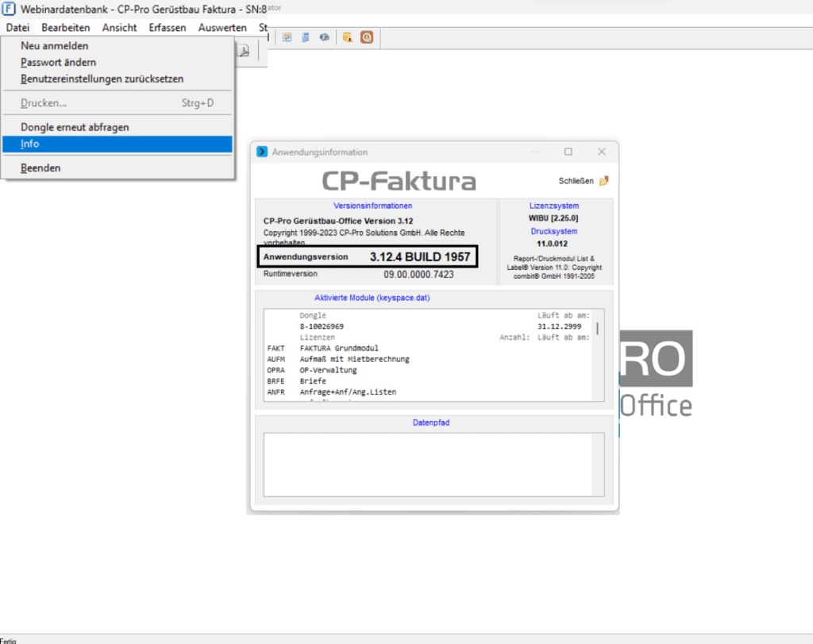This screenshot has height=644, width=813.
Task: Select Dongle erneut abfragen
Action: 118,127
